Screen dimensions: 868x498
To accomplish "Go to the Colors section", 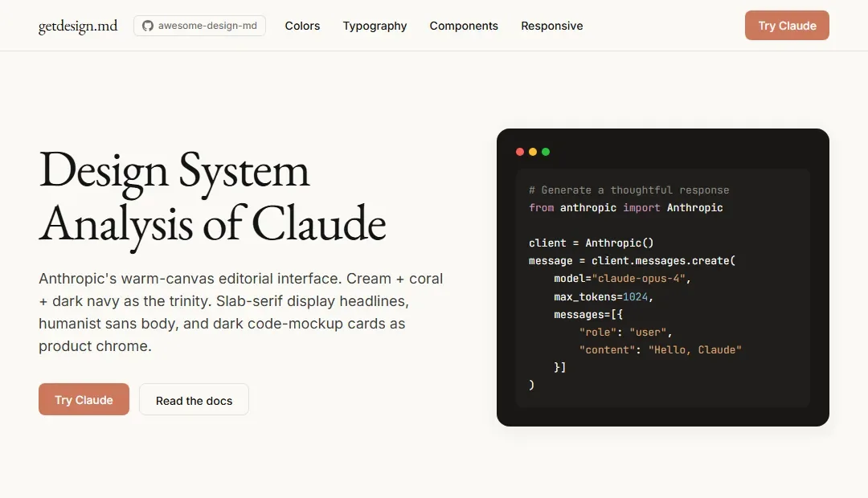I will (x=302, y=26).
